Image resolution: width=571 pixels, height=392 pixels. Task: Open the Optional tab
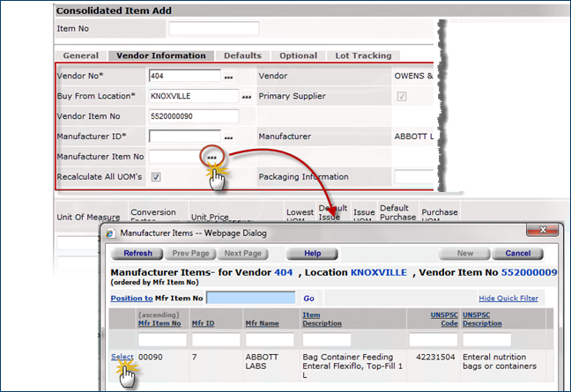point(298,55)
